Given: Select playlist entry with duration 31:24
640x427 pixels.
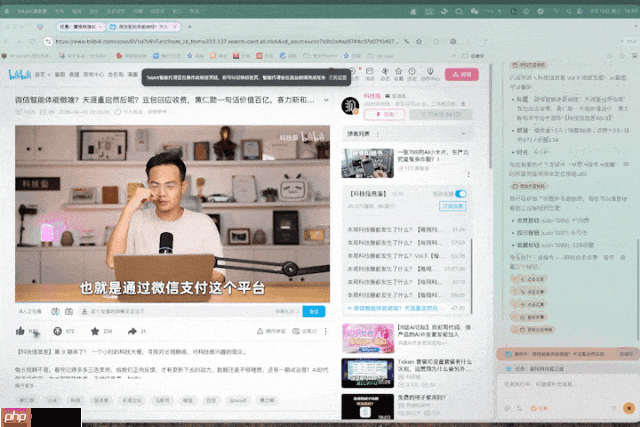Looking at the screenshot, I should [406, 230].
